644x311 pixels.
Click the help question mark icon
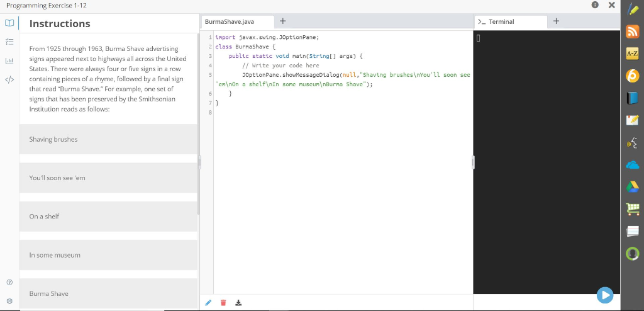pos(9,281)
